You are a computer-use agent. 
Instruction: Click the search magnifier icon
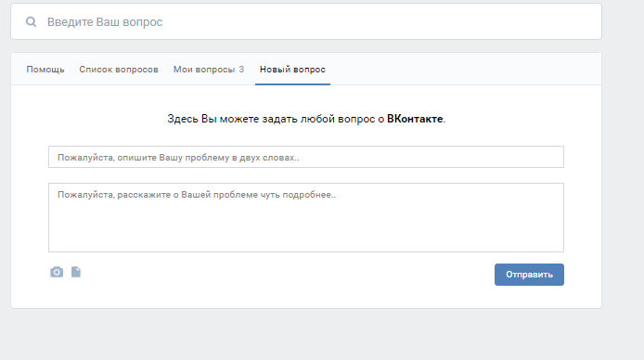32,21
